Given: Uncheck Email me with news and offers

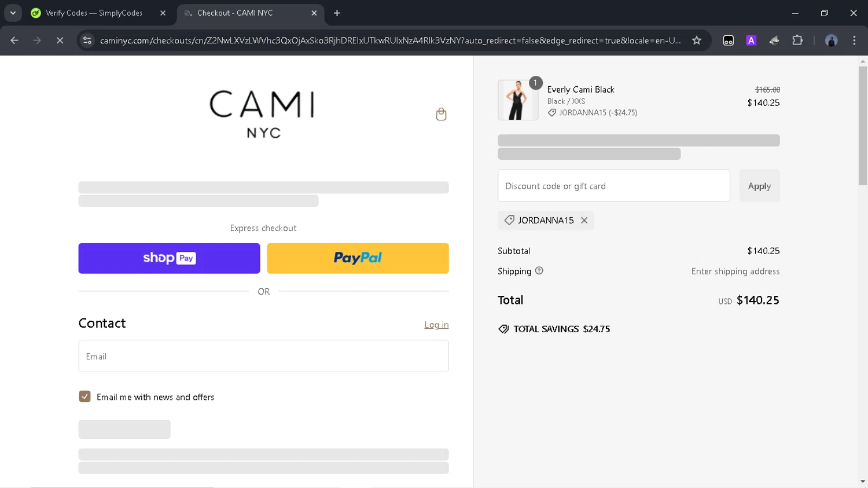Looking at the screenshot, I should (85, 397).
